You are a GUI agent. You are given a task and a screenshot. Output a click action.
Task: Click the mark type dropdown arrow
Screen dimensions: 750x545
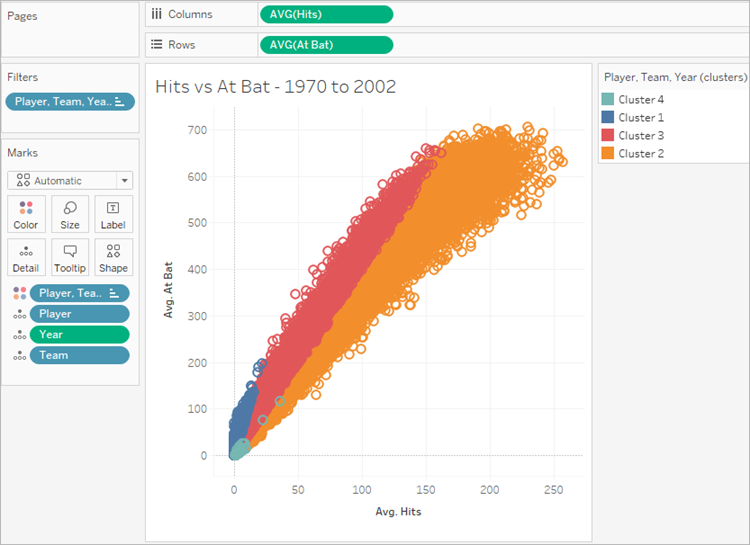[125, 181]
